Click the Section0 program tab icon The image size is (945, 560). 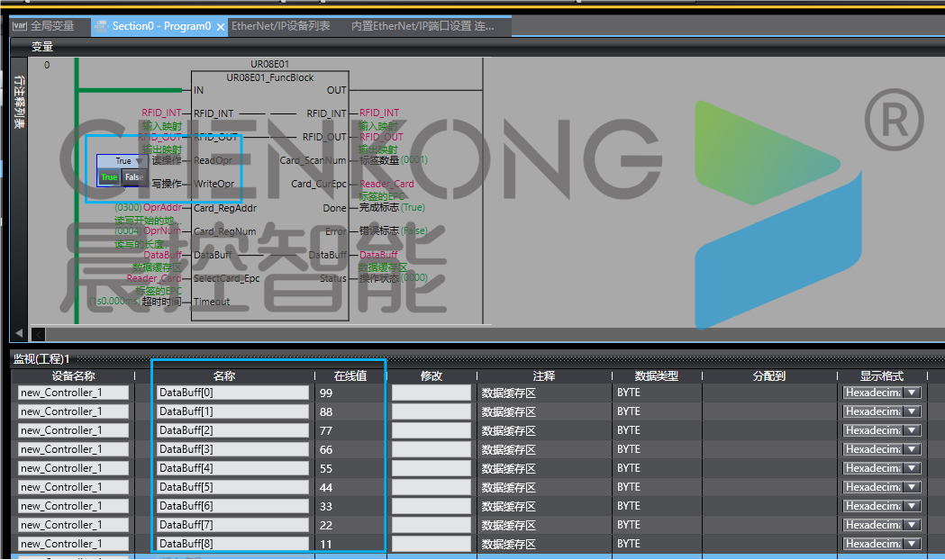[x=101, y=26]
